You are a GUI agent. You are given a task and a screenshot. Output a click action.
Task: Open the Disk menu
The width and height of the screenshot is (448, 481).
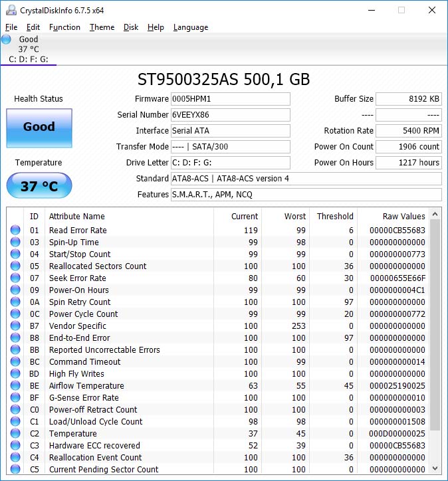click(131, 27)
